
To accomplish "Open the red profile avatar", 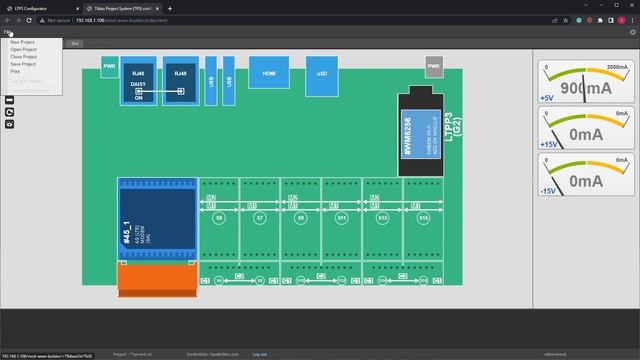I will tap(622, 20).
